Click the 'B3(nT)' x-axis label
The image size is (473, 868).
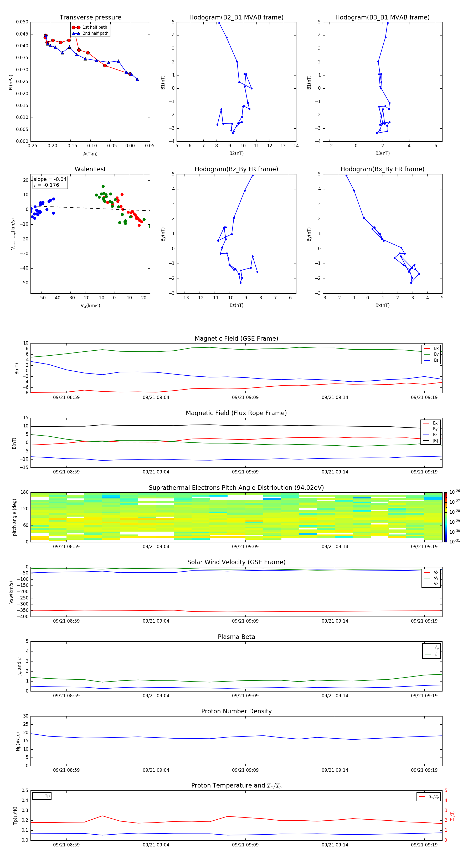click(x=382, y=153)
